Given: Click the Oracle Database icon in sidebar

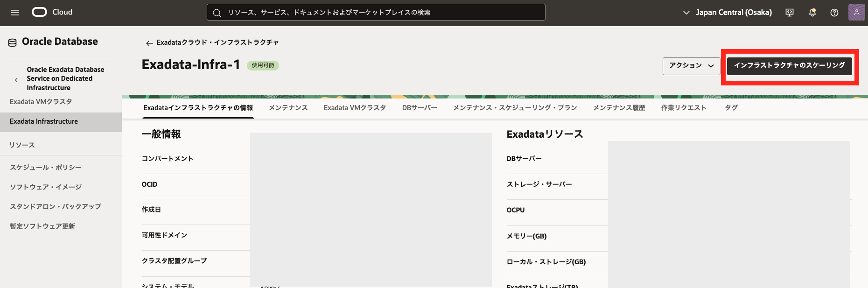Looking at the screenshot, I should [13, 42].
